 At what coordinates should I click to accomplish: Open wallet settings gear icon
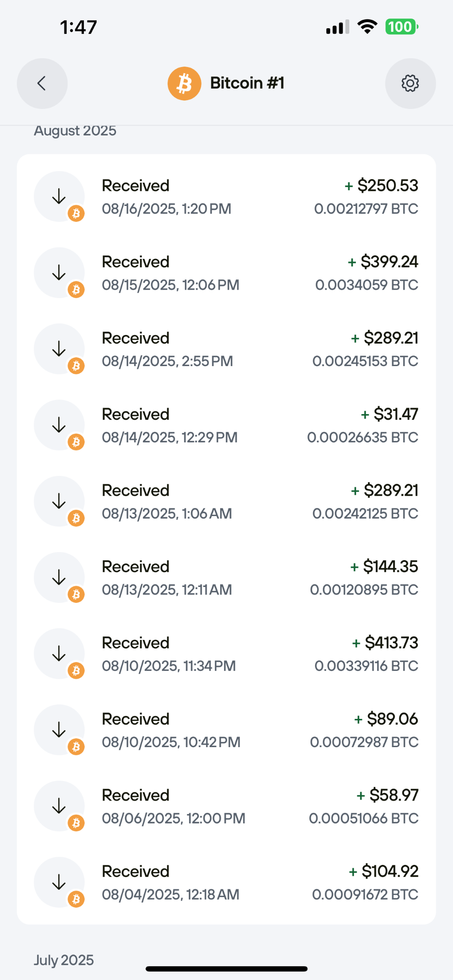coord(410,83)
